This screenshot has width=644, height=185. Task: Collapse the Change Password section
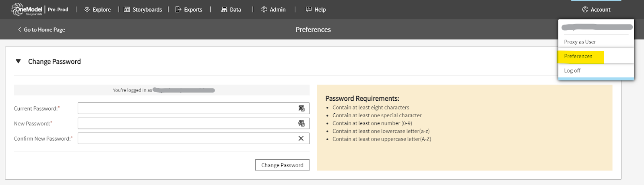pos(18,61)
